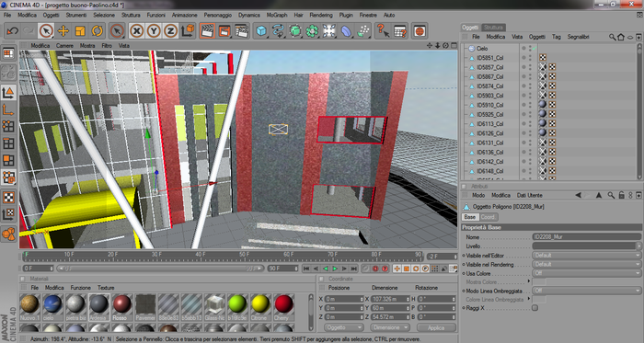Open Modo Linea Ombreggiata dropdown

(587, 291)
